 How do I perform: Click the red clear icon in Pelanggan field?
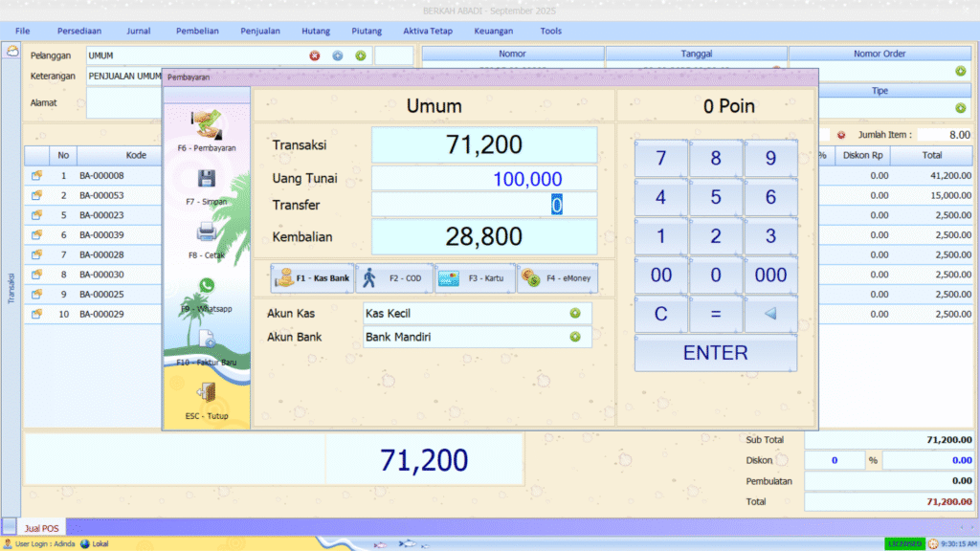[x=314, y=55]
